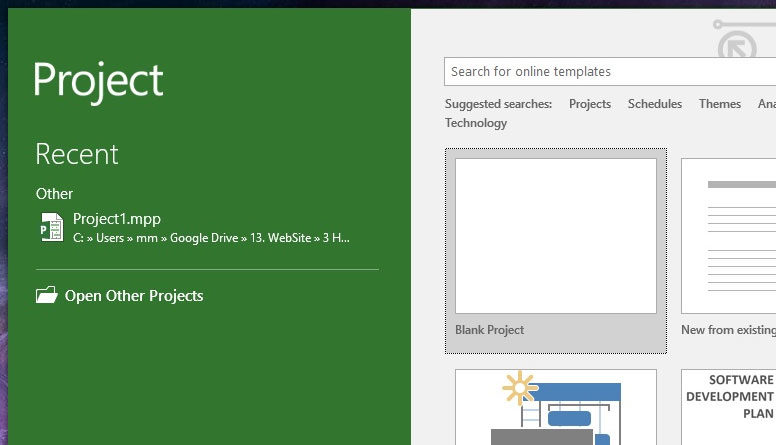Click the Blank Project label
The height and width of the screenshot is (445, 776).
coord(489,330)
